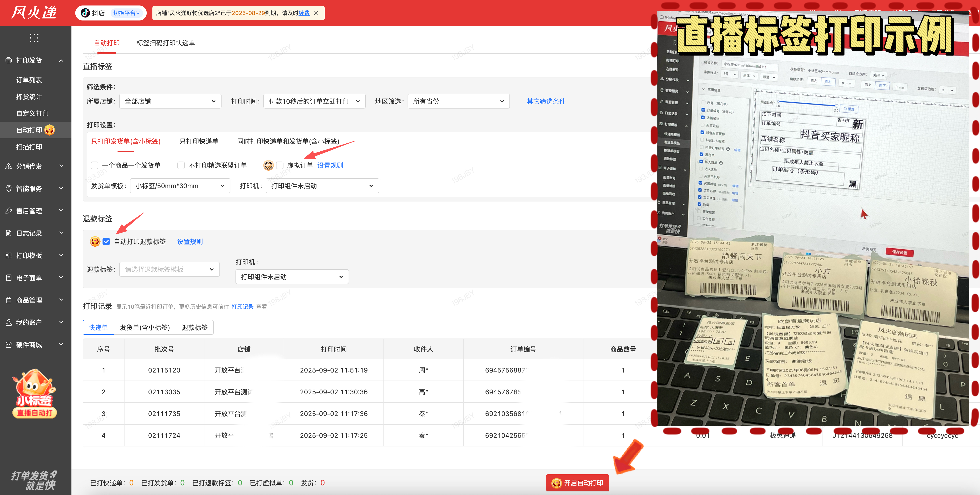Open the 打印时间 dropdown
Viewport: 980px width, 495px height.
tap(314, 101)
